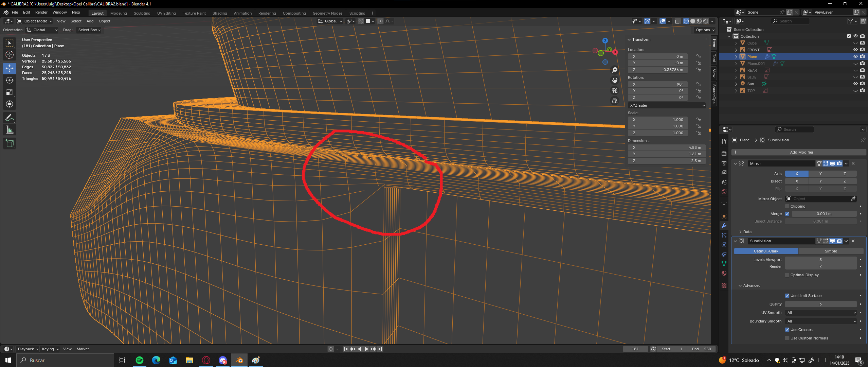The image size is (868, 367).
Task: Open the Modifiers wrench properties tab
Action: point(724,226)
